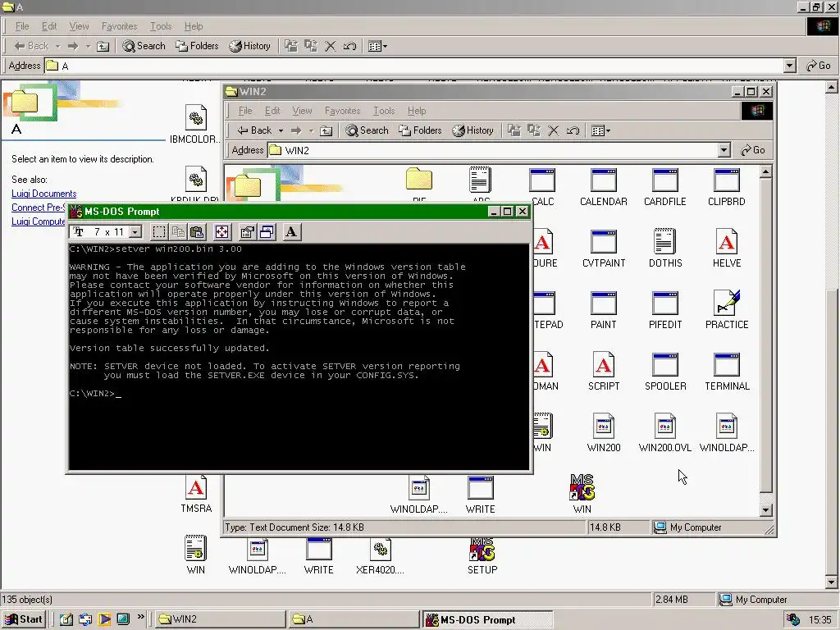This screenshot has width=840, height=630.
Task: Select WIN200.OVL file in WIN2 window
Action: [664, 433]
